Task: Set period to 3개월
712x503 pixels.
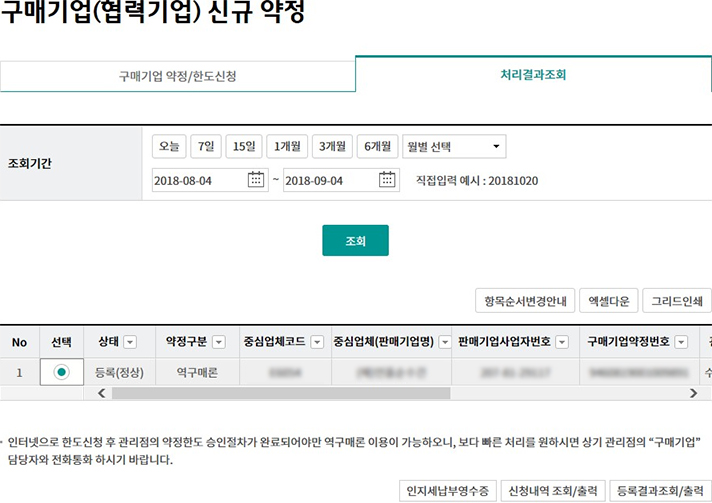Action: click(x=332, y=147)
